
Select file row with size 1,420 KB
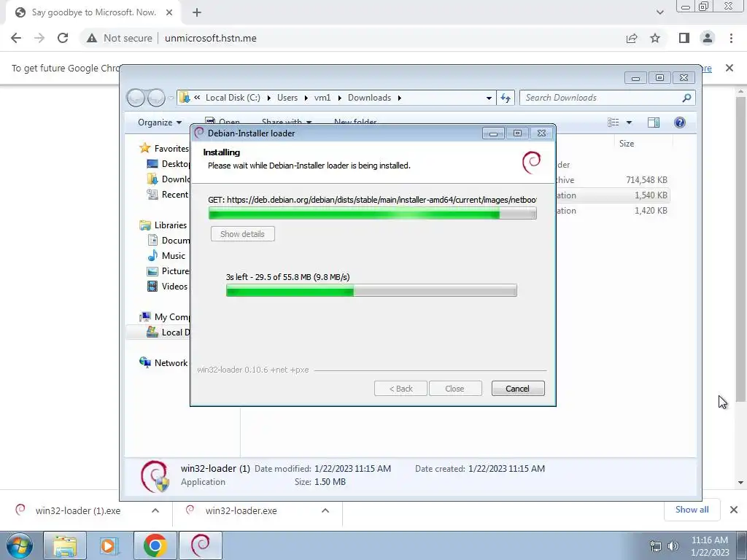612,211
